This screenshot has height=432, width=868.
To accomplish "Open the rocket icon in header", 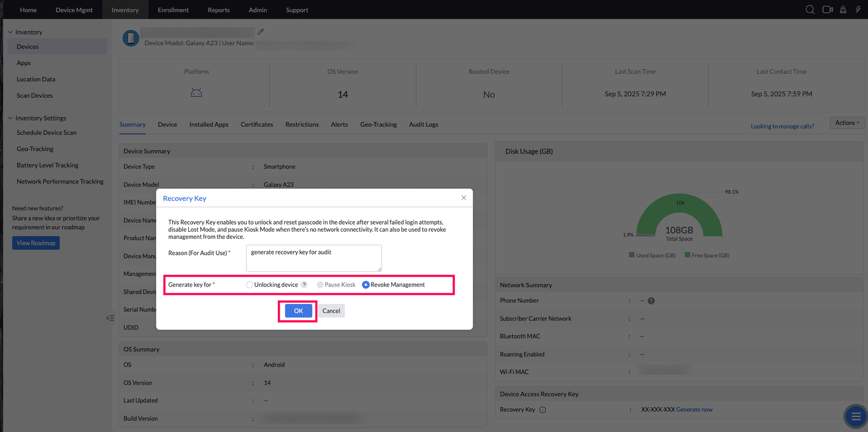I will pos(843,10).
